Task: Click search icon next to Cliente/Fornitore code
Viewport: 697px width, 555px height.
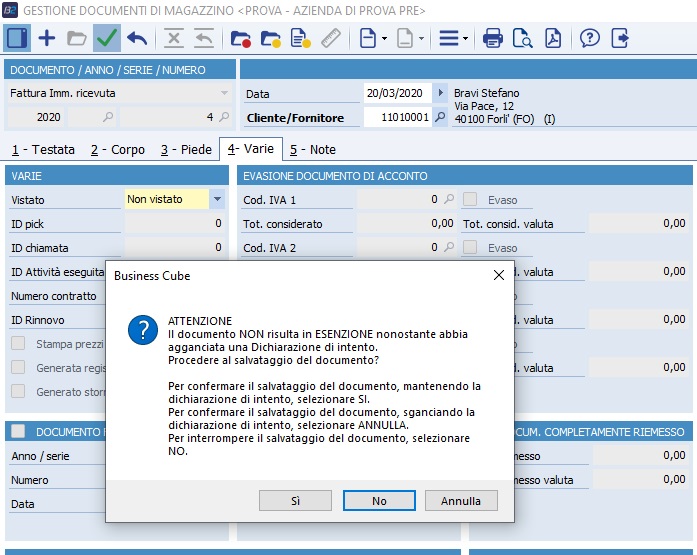Action: click(442, 118)
